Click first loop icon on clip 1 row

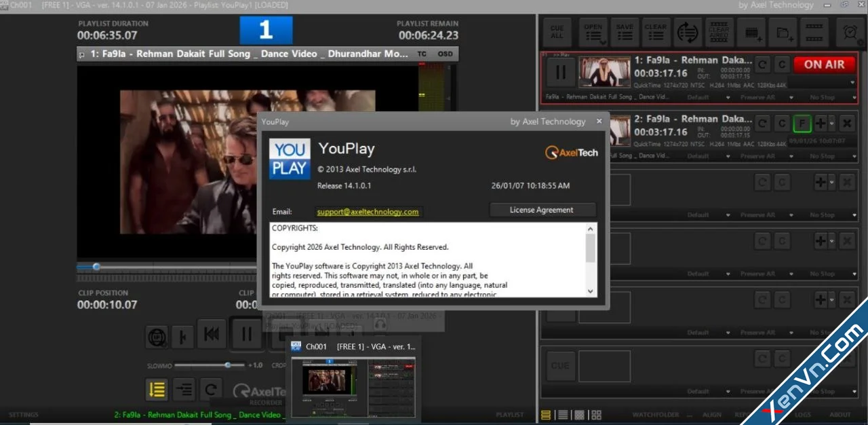click(x=763, y=64)
